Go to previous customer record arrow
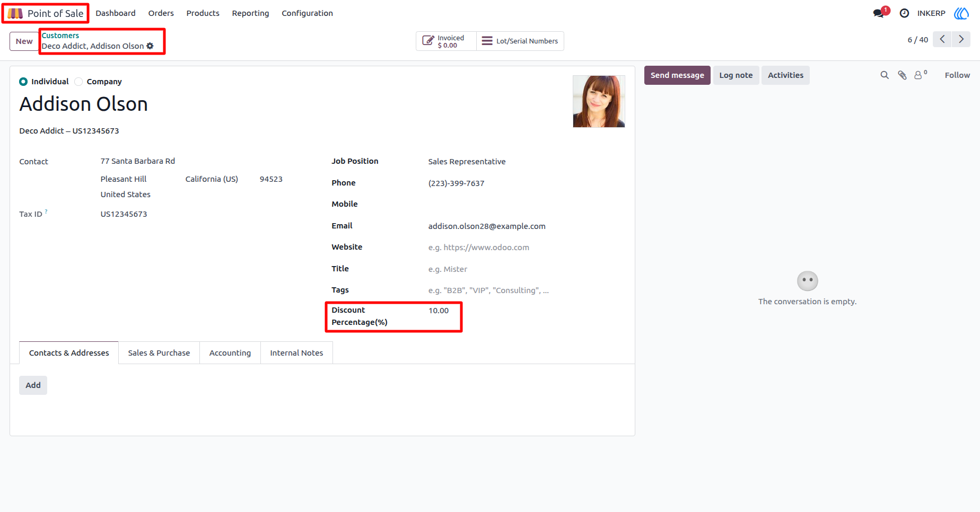This screenshot has width=980, height=512. [x=942, y=39]
